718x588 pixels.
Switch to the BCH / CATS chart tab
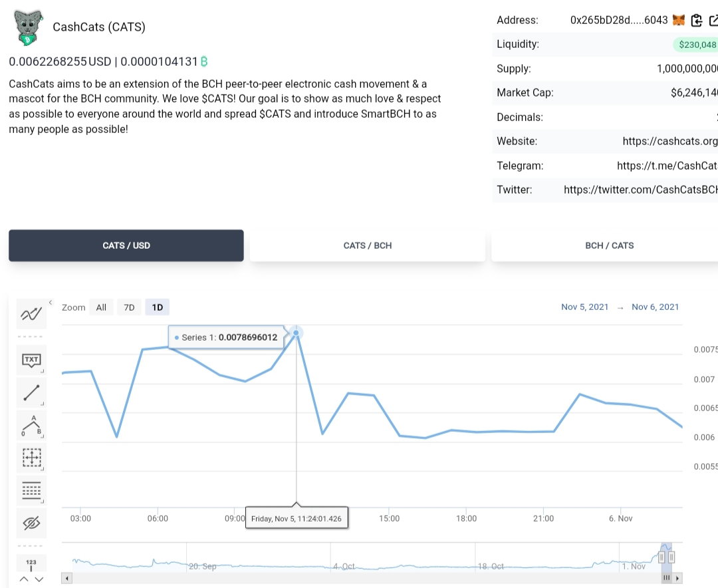[604, 245]
